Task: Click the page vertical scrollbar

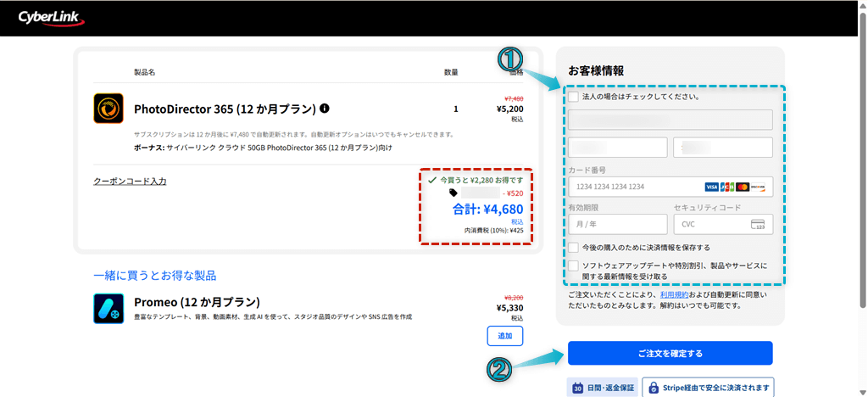Action: click(x=862, y=160)
